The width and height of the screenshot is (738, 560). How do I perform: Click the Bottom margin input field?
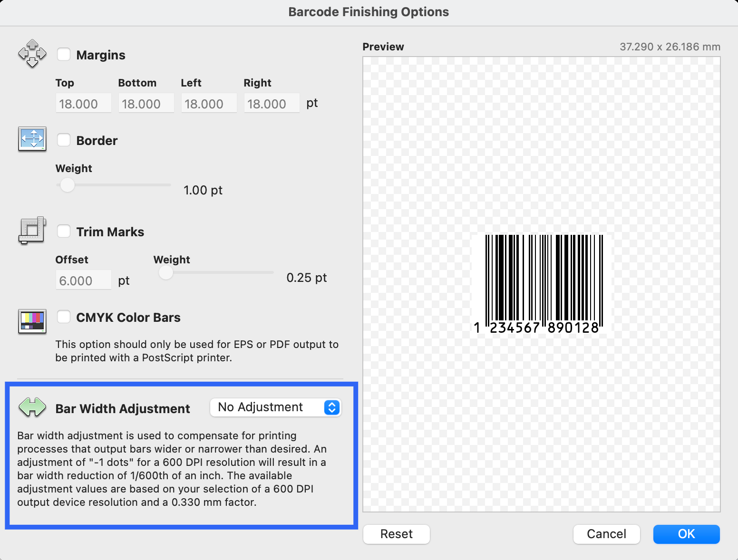pos(146,103)
